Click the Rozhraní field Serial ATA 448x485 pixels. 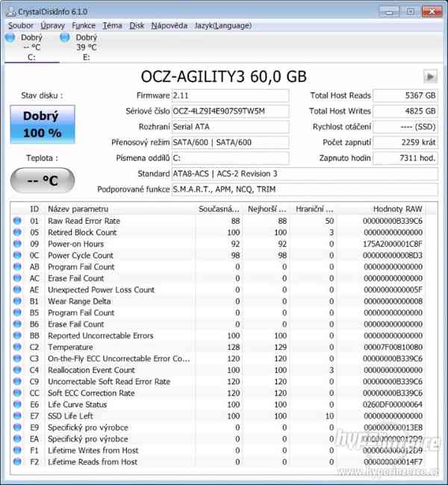[231, 127]
